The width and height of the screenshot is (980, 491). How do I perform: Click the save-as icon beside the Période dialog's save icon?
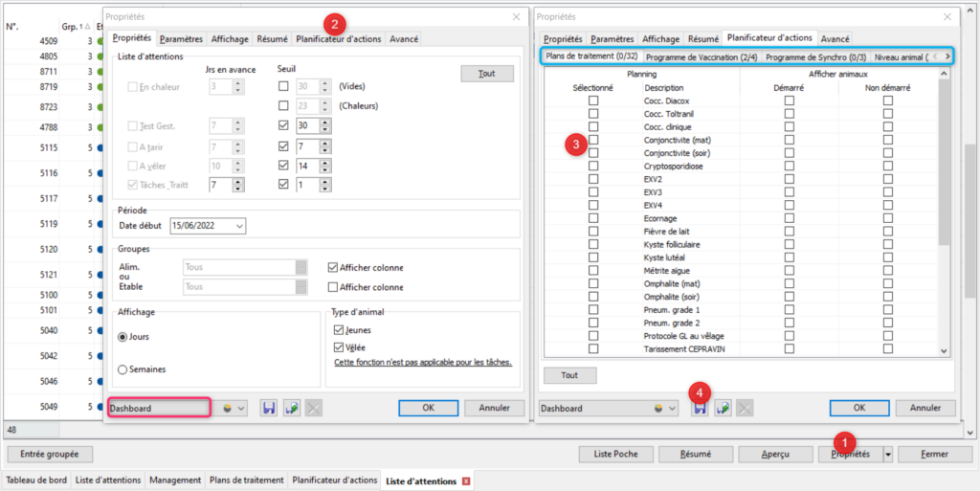click(x=292, y=408)
